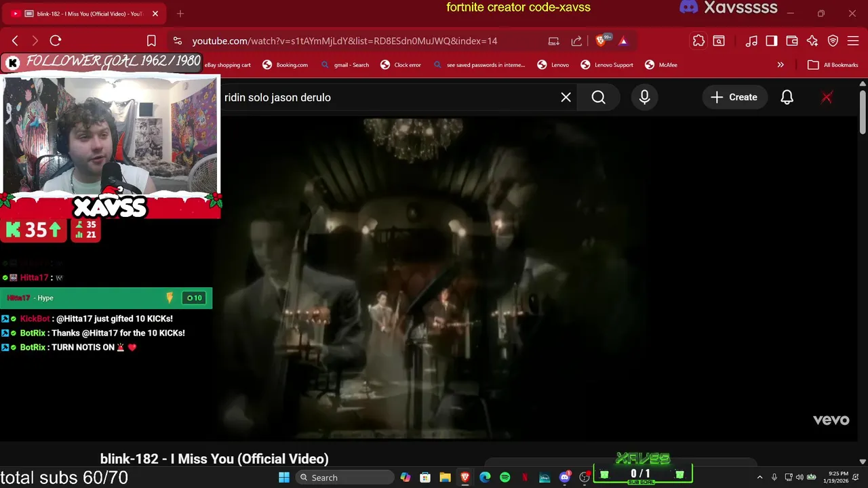The height and width of the screenshot is (488, 868).
Task: Open File Explorer from the taskbar
Action: coord(445,477)
